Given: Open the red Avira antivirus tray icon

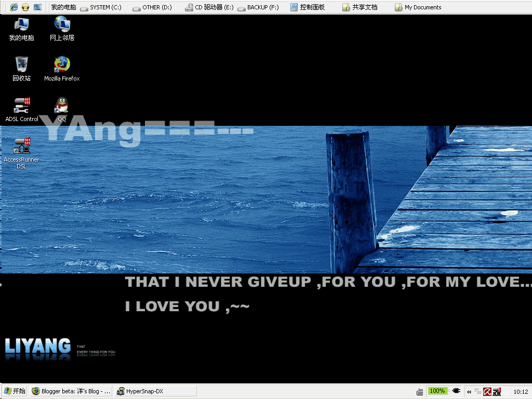Looking at the screenshot, I should coord(487,392).
